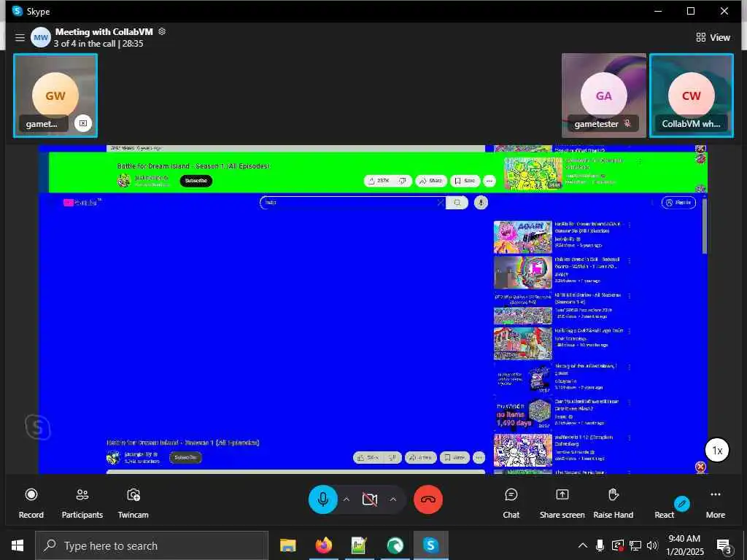The height and width of the screenshot is (560, 747).
Task: Open the Skype hamburger menu
Action: pos(20,37)
